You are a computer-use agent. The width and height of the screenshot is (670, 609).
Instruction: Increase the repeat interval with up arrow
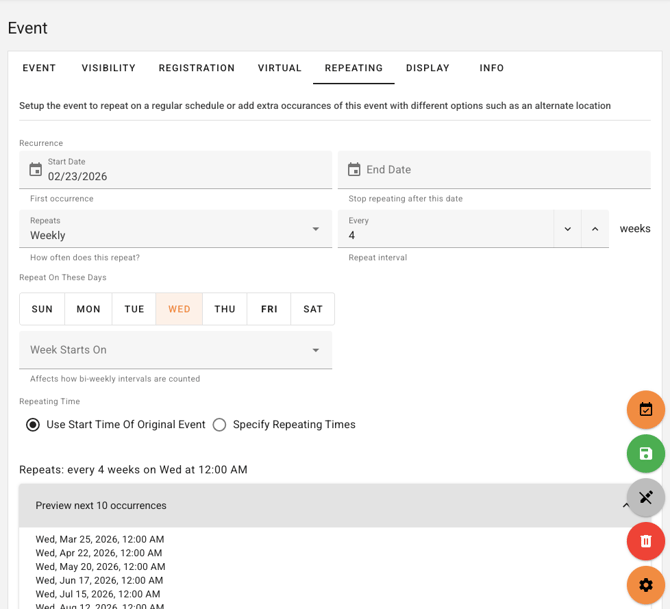595,229
